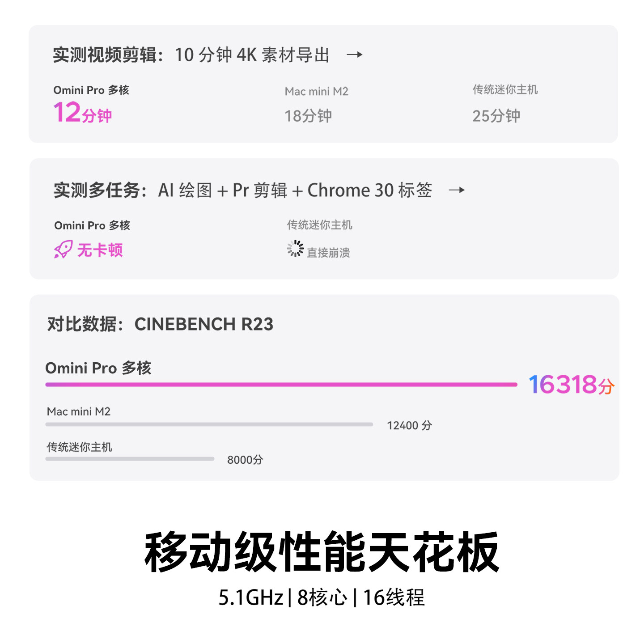Click the 16318分 gradient score
644x644 pixels.
coord(571,385)
